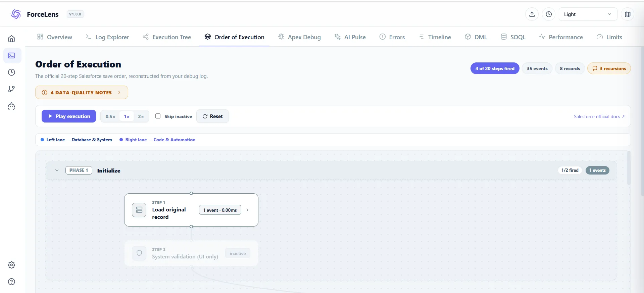Open the Errors tab

tap(392, 37)
